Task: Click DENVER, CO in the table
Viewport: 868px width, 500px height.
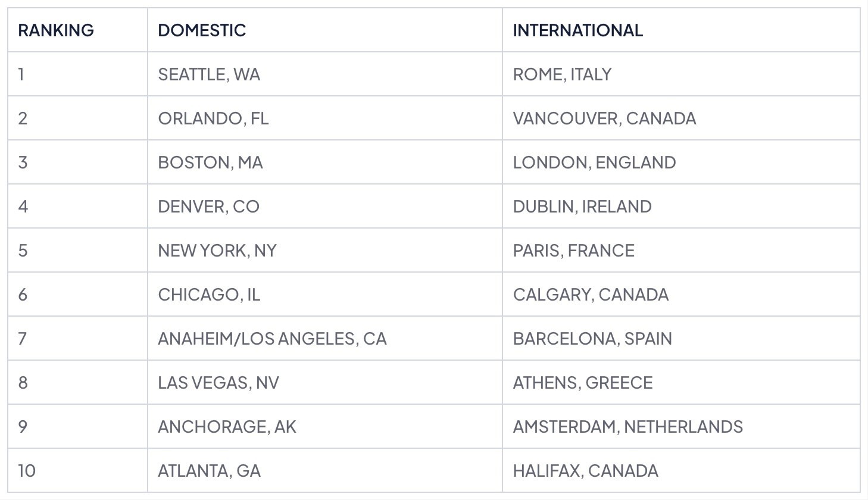Action: (x=208, y=207)
